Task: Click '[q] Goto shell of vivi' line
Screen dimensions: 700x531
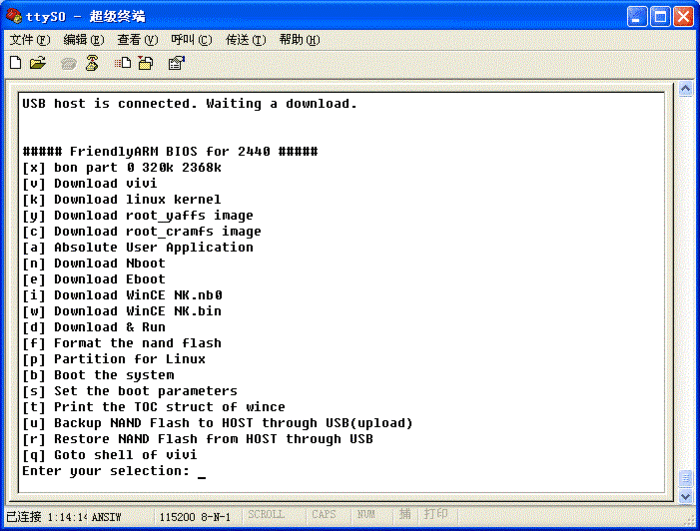Action: 110,455
